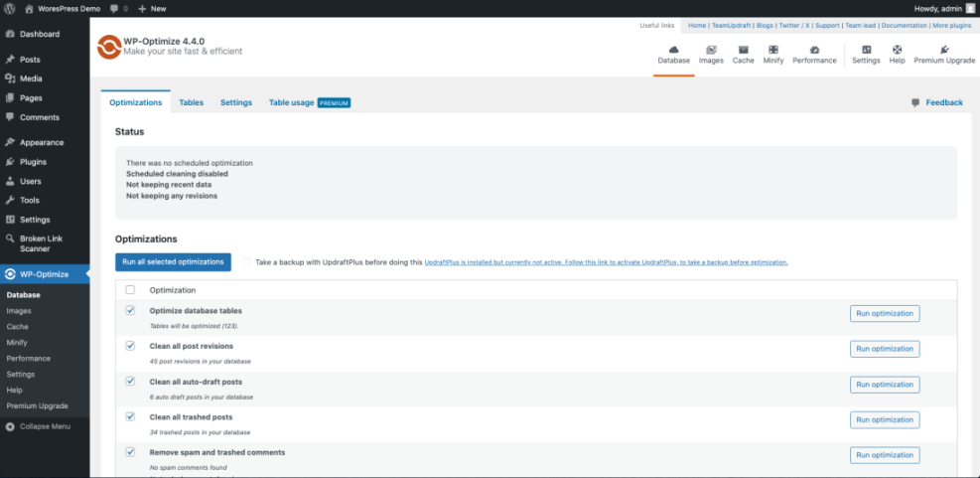
Task: Open Cache submenu under WP-Optimize
Action: [18, 327]
